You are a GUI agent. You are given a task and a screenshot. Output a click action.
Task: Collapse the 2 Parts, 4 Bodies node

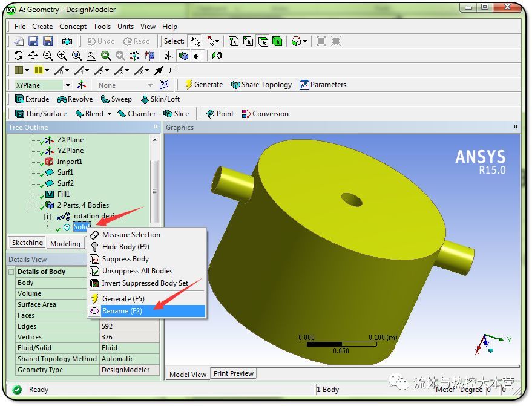[x=31, y=206]
